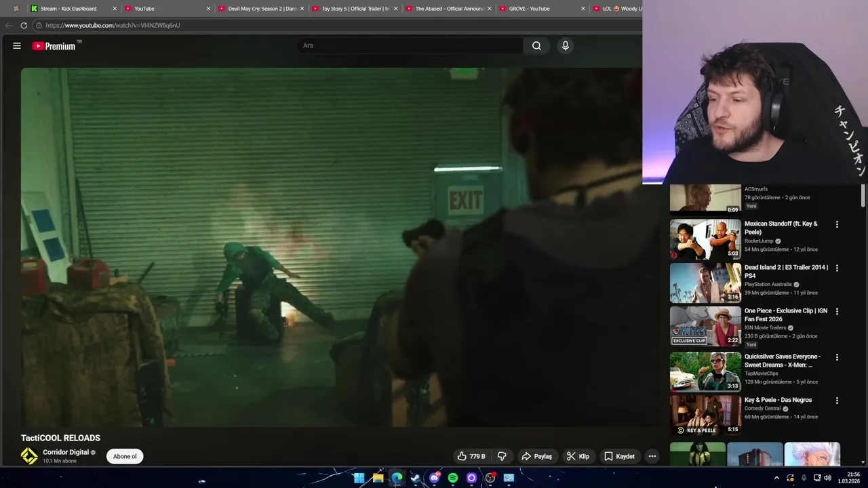Click the '10,1 Mn abone' subscriber count
The image size is (868, 488).
(60, 461)
